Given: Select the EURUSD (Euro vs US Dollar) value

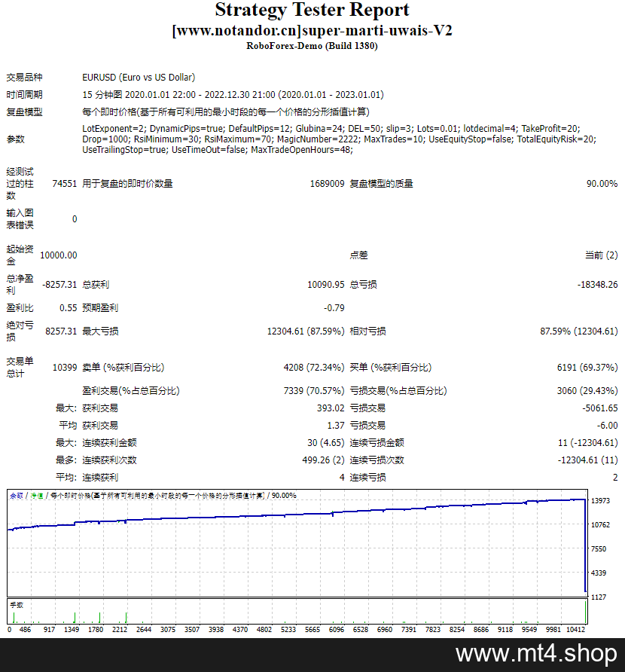Looking at the screenshot, I should [139, 77].
